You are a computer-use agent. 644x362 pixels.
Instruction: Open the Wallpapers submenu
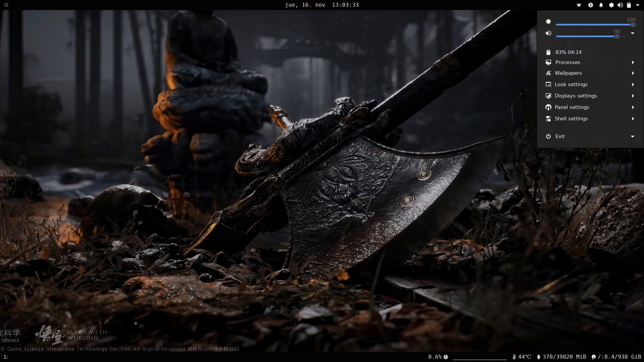(568, 73)
